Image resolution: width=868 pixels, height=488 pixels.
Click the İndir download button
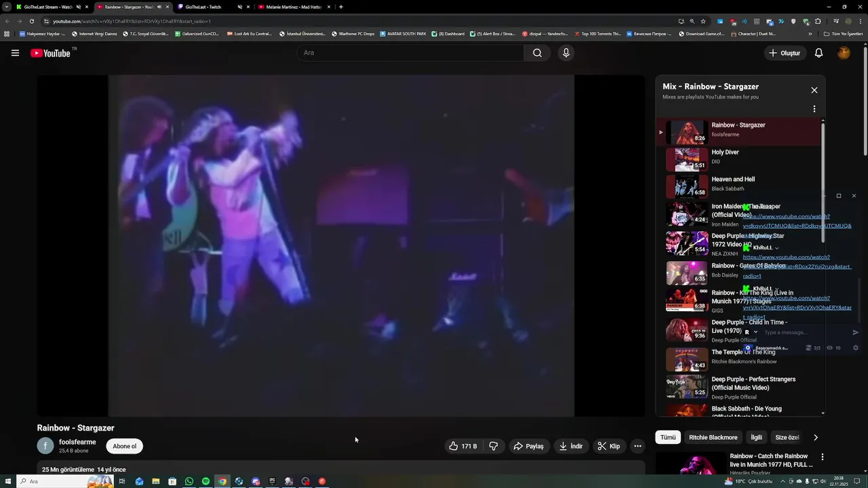point(570,446)
